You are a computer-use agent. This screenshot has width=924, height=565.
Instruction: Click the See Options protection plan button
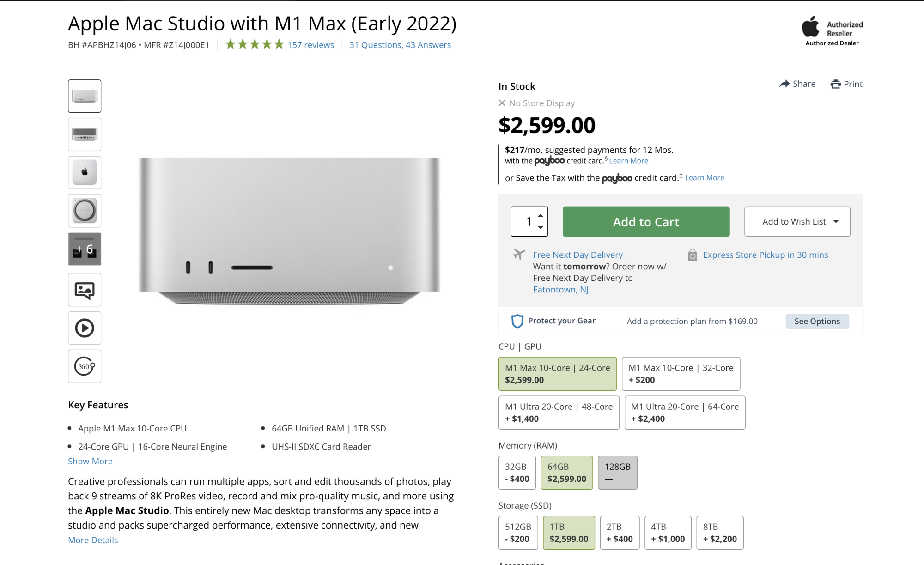pyautogui.click(x=817, y=321)
